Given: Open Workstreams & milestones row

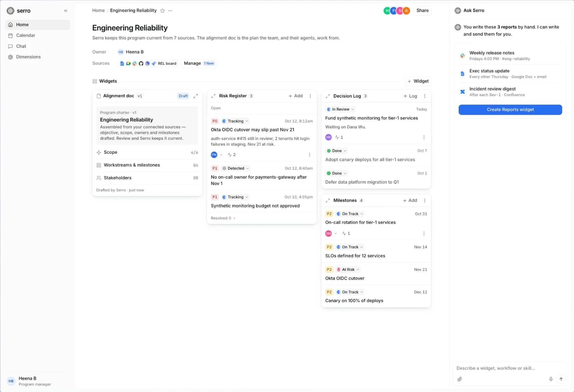Looking at the screenshot, I should pyautogui.click(x=147, y=165).
